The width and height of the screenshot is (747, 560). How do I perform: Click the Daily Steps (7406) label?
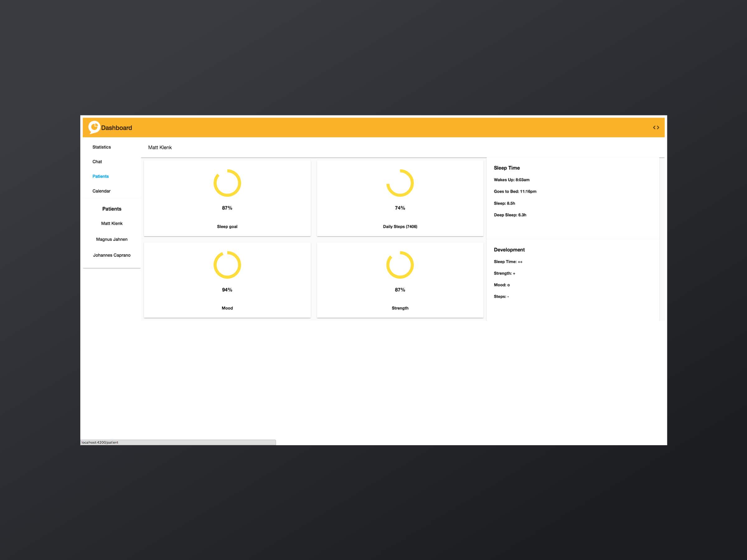[400, 226]
